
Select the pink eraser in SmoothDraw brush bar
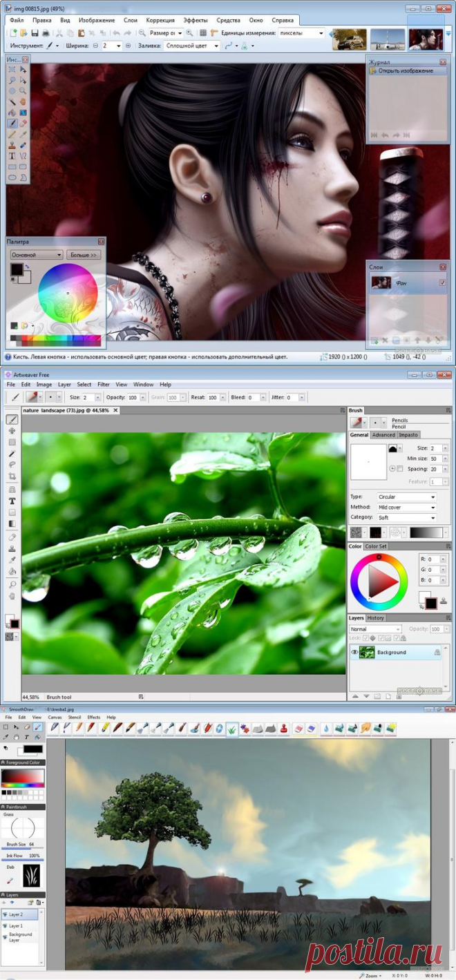pyautogui.click(x=298, y=728)
